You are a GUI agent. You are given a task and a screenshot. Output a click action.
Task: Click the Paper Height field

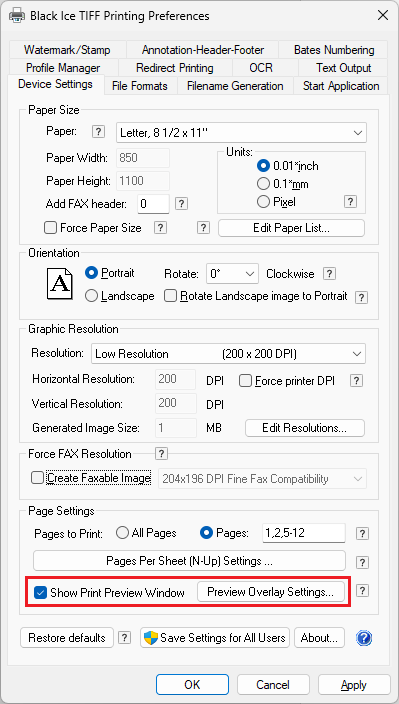point(143,180)
